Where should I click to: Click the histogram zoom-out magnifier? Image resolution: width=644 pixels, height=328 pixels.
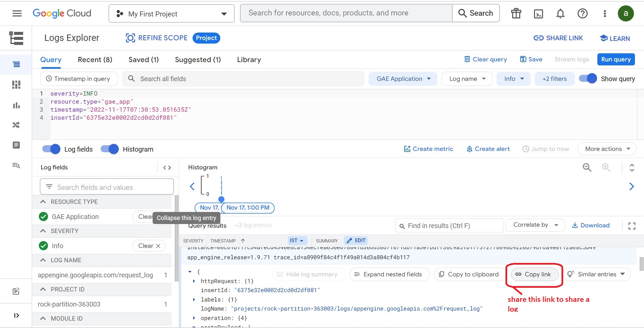pos(586,167)
